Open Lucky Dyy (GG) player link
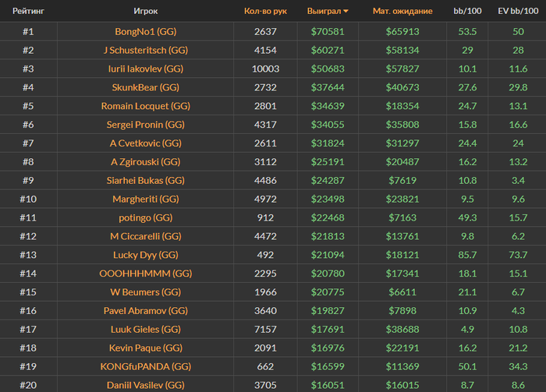546x392 pixels. (145, 255)
